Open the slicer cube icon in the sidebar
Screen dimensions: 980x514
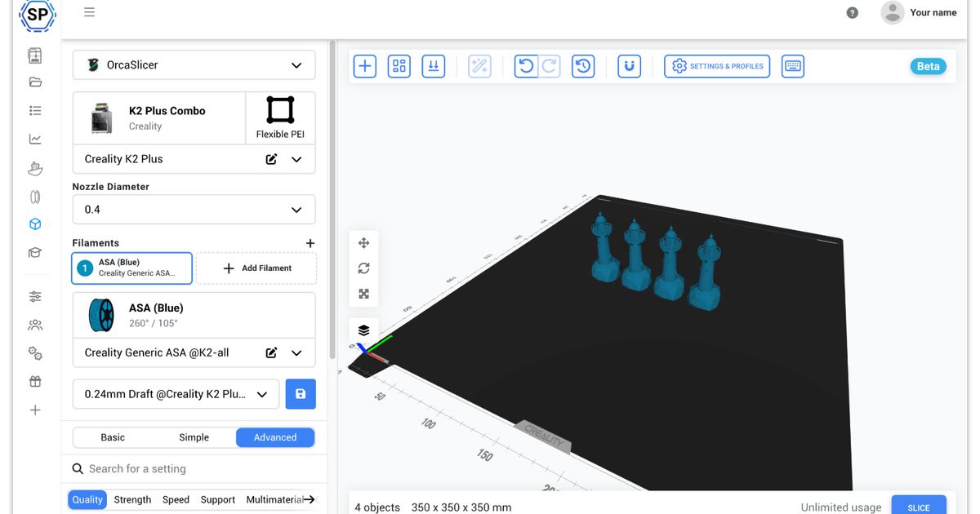click(x=34, y=224)
